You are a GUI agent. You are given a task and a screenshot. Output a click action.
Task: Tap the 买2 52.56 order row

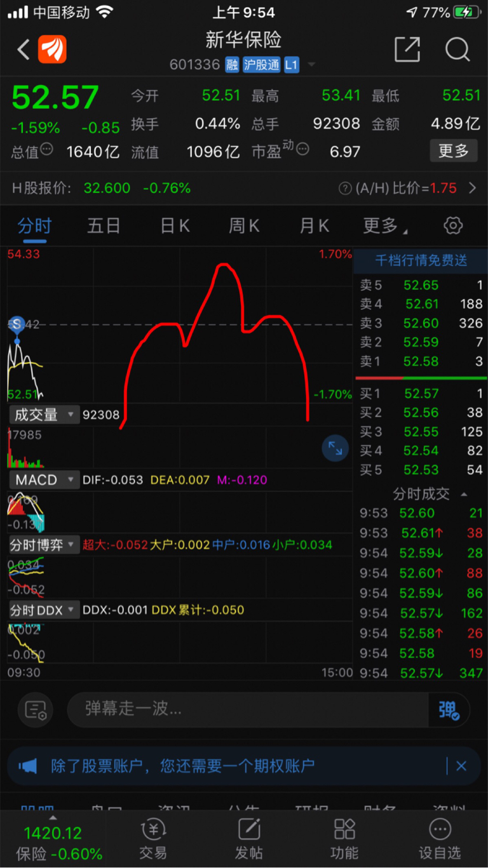[x=421, y=413]
